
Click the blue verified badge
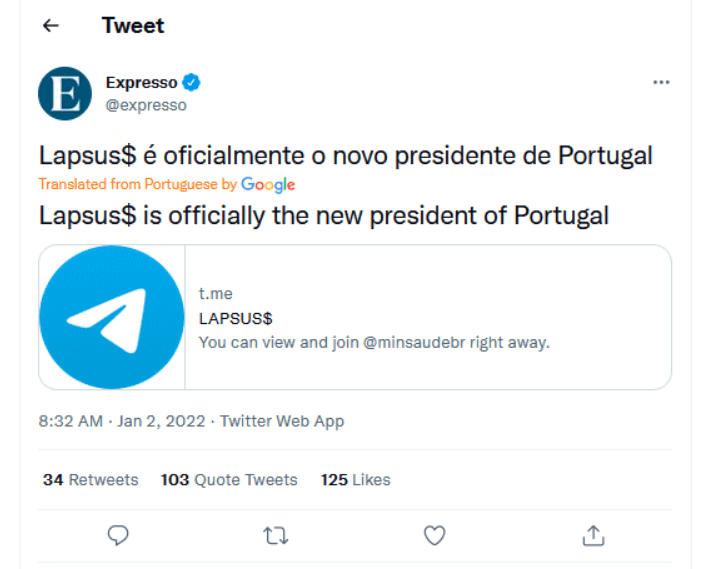pos(191,82)
